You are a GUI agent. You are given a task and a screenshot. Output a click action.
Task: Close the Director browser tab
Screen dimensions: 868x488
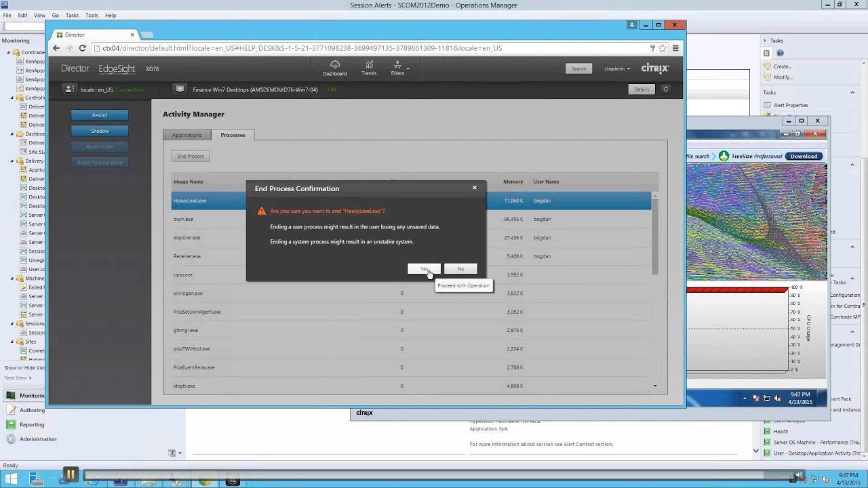pyautogui.click(x=132, y=35)
